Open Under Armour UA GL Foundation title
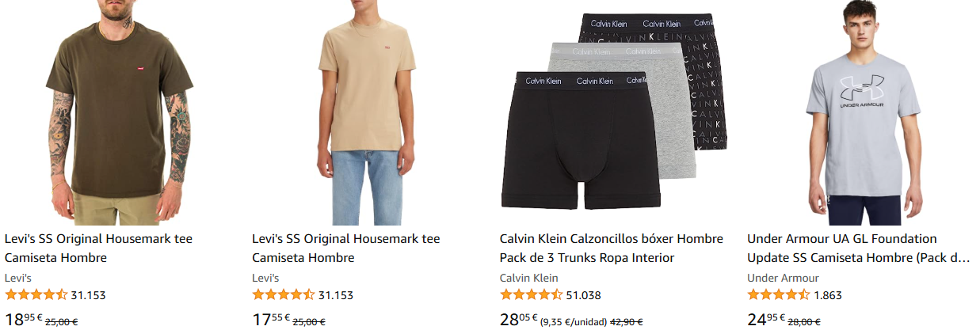Viewport: 980px width, 330px height. 859,248
